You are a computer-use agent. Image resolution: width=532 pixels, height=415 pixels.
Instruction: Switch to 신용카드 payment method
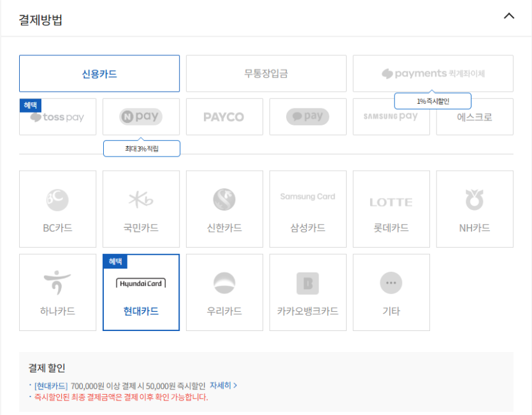click(x=99, y=73)
